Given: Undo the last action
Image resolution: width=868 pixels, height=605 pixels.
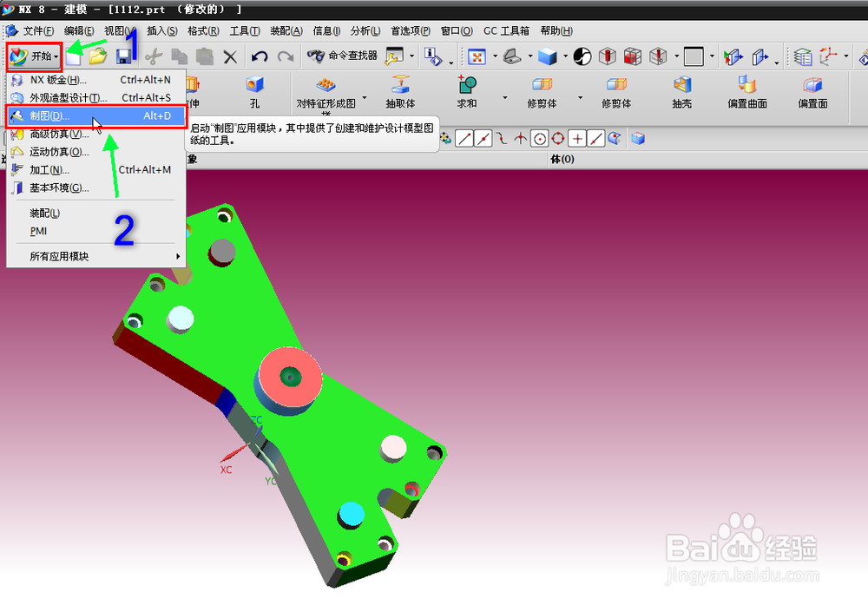Looking at the screenshot, I should (x=259, y=56).
